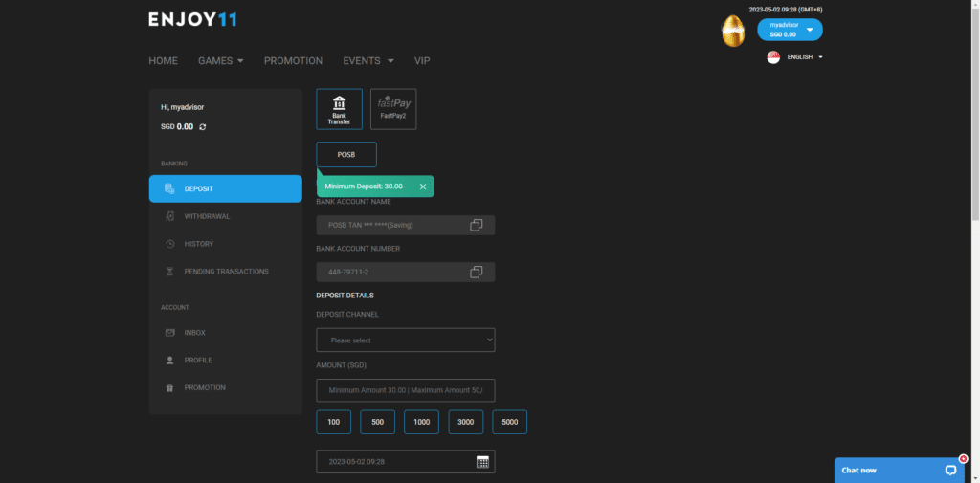Open the ENGLISH language dropdown

(804, 56)
